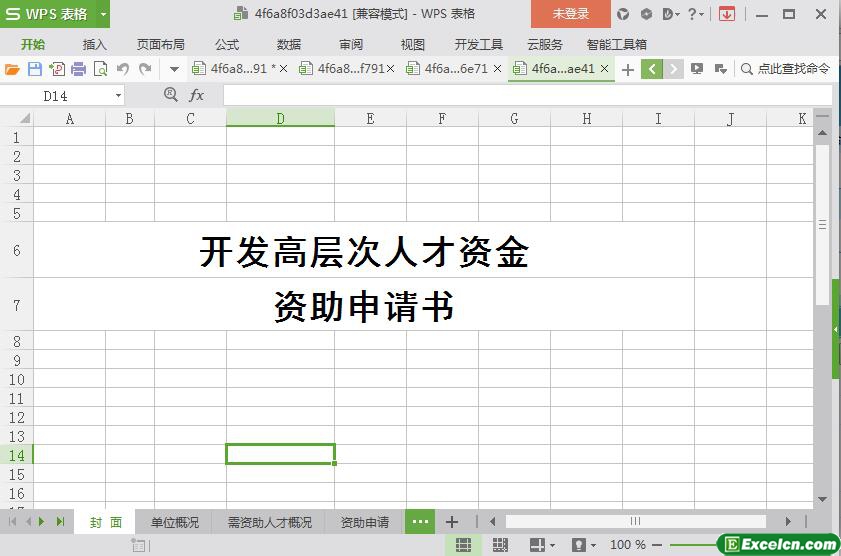
Task: Open the 公式 ribbon tab
Action: [x=227, y=45]
